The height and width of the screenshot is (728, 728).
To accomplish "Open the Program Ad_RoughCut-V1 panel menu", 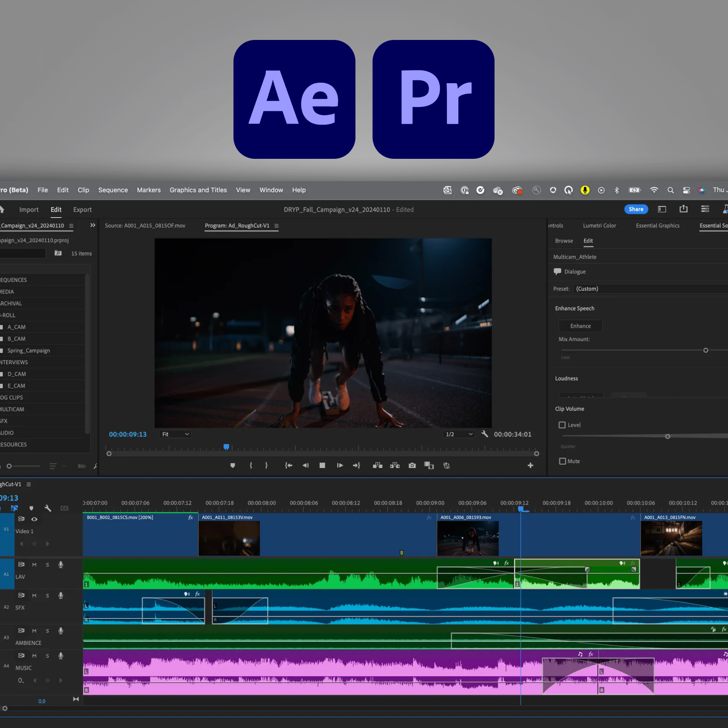I will [276, 226].
